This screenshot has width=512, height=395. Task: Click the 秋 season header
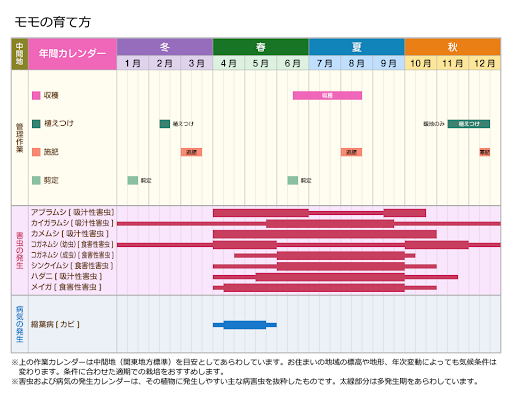click(x=453, y=47)
